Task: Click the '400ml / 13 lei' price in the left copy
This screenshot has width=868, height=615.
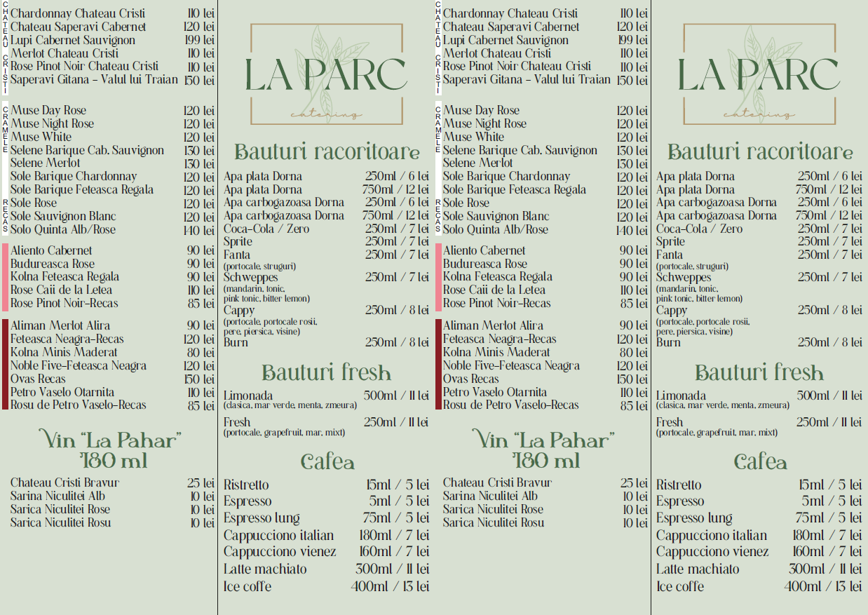Action: click(x=391, y=586)
